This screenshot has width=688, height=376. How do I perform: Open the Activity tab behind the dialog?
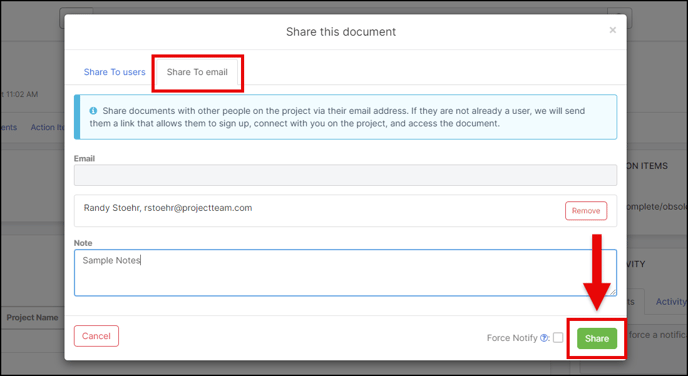[671, 301]
